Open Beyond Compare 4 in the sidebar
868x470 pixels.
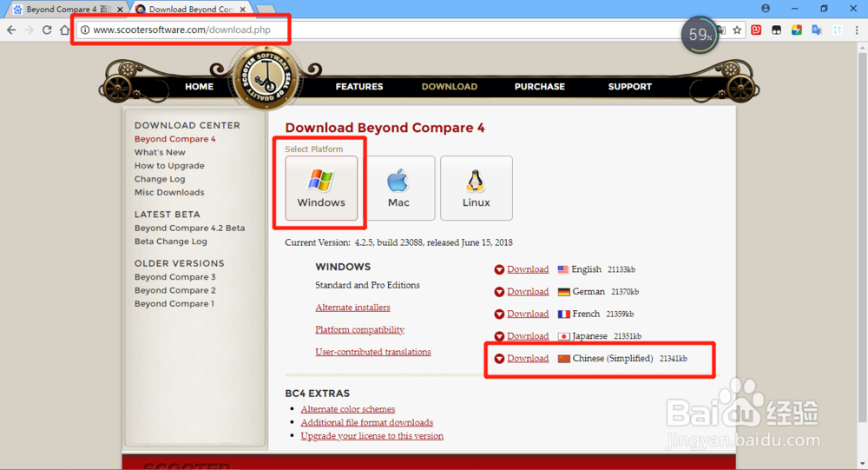[175, 139]
